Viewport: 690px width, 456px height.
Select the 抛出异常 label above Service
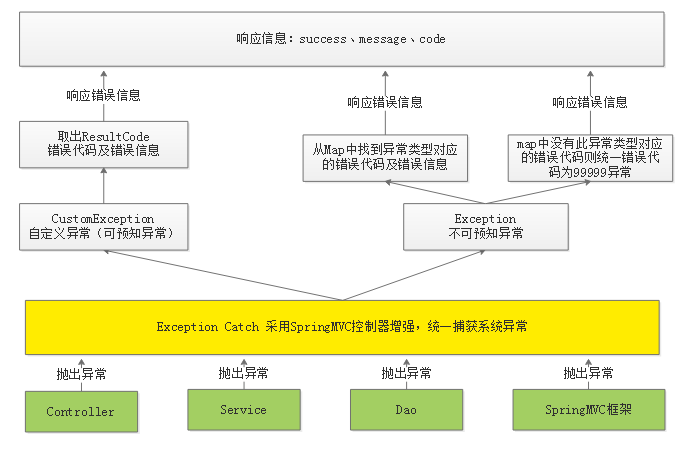click(x=243, y=373)
